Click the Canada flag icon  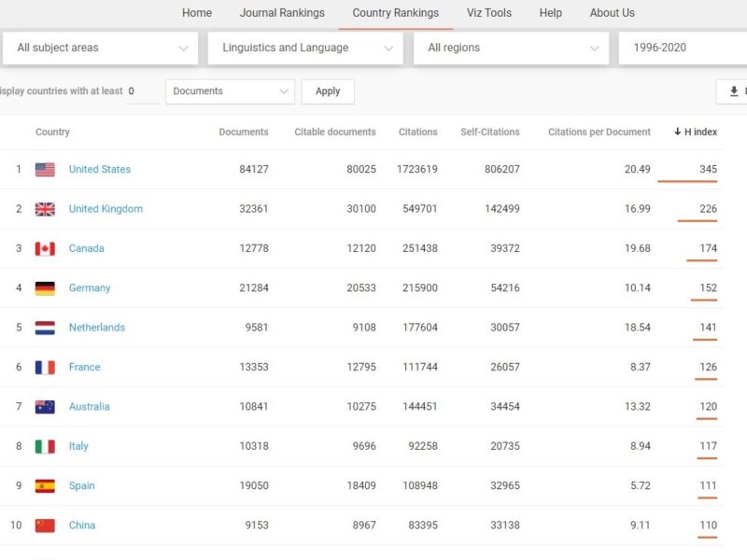[x=45, y=248]
